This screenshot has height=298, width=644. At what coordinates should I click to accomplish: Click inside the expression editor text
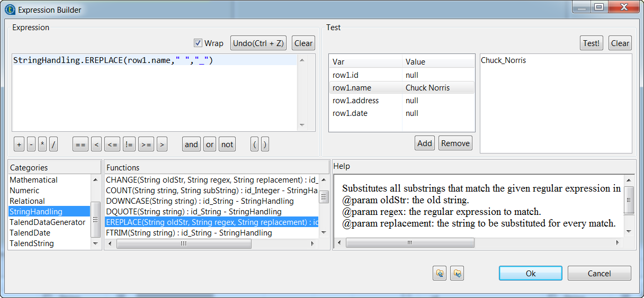coord(113,60)
